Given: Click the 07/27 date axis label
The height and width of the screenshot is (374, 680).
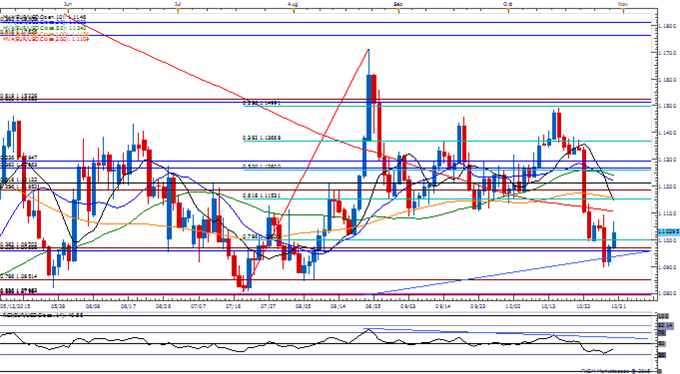Looking at the screenshot, I should coord(268,305).
